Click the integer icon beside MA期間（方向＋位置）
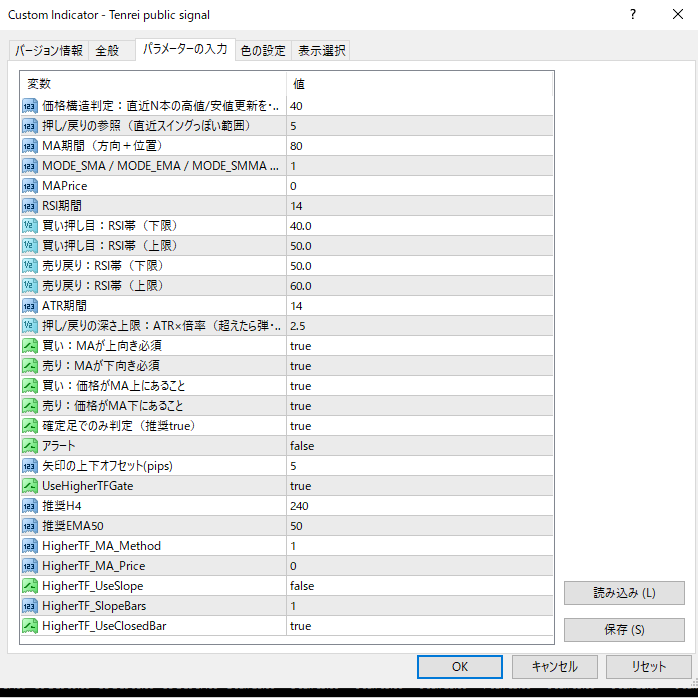This screenshot has height=698, width=698. pos(30,146)
